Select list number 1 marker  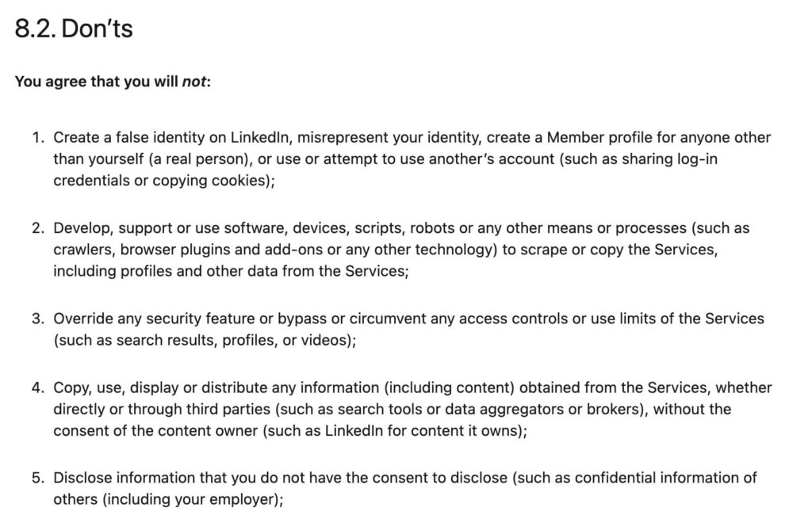(38, 138)
